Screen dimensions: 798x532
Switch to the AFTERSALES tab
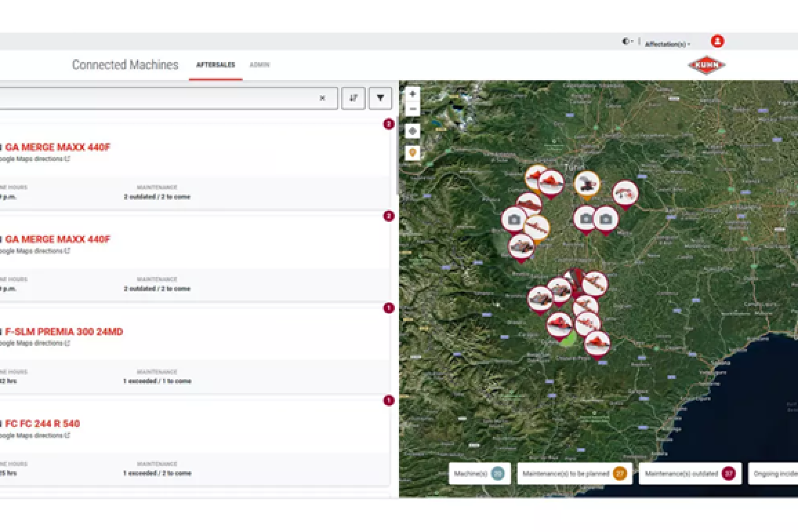215,65
